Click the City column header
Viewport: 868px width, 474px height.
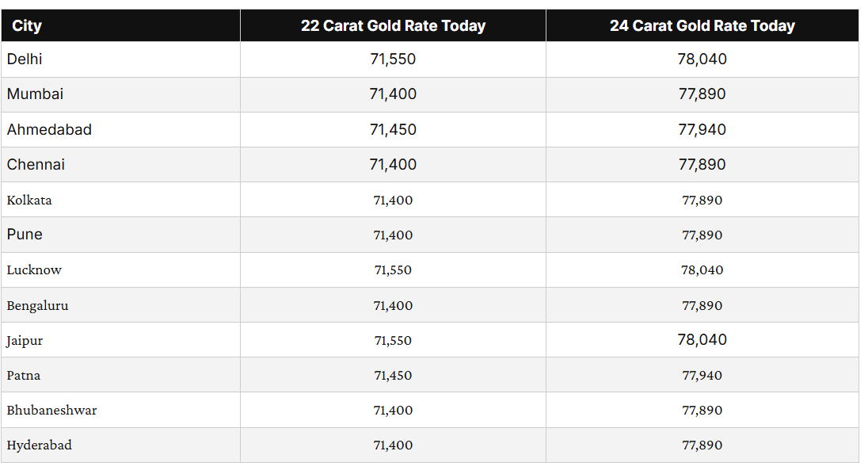(27, 25)
